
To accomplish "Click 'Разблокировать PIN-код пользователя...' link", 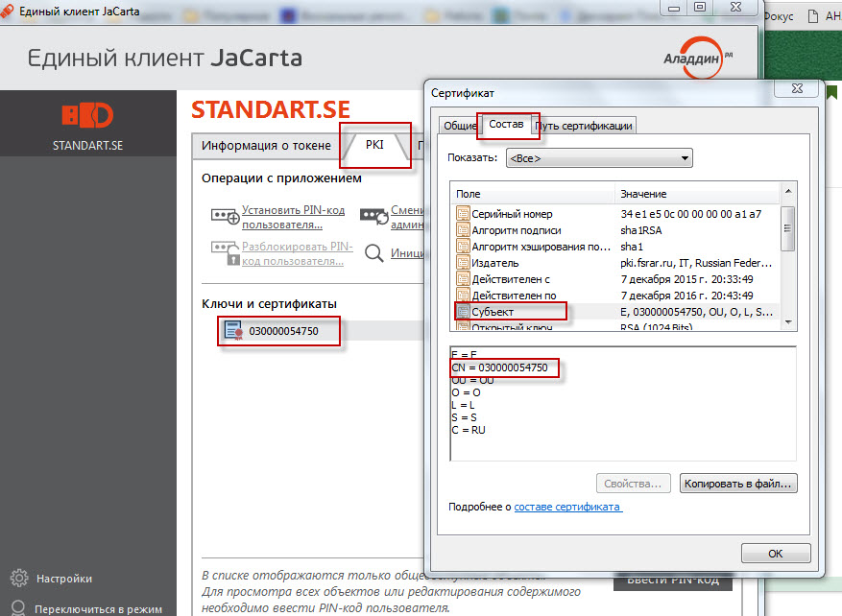I will point(297,253).
